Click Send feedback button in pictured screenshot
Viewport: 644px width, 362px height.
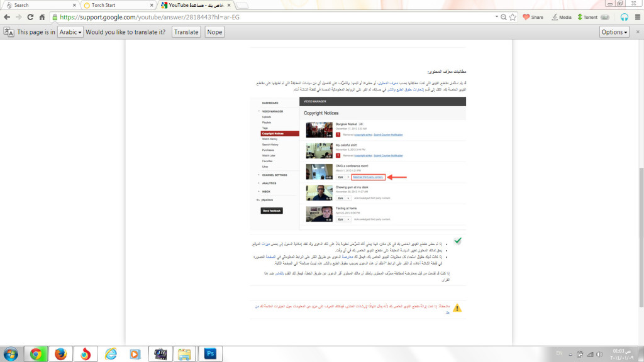(272, 211)
